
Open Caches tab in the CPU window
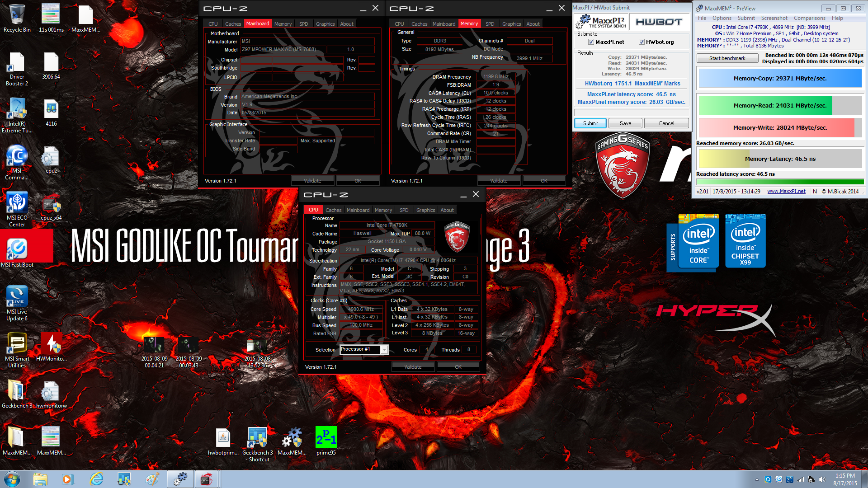pyautogui.click(x=333, y=210)
